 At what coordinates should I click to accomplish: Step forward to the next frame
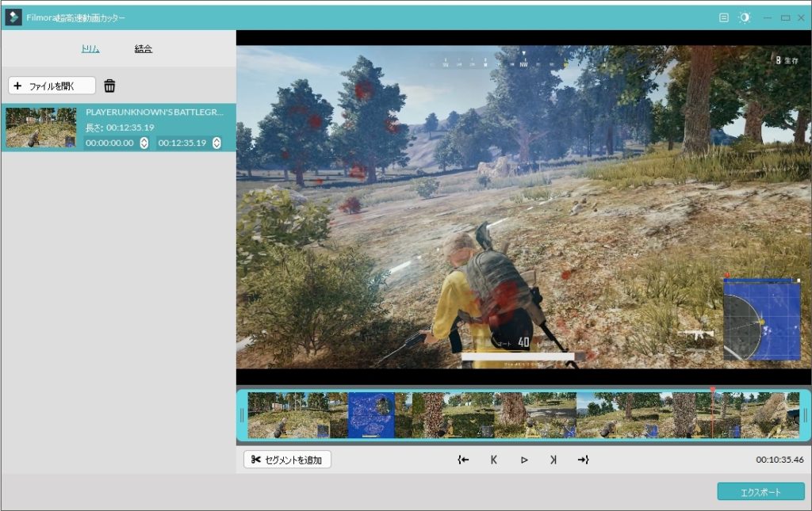(553, 460)
